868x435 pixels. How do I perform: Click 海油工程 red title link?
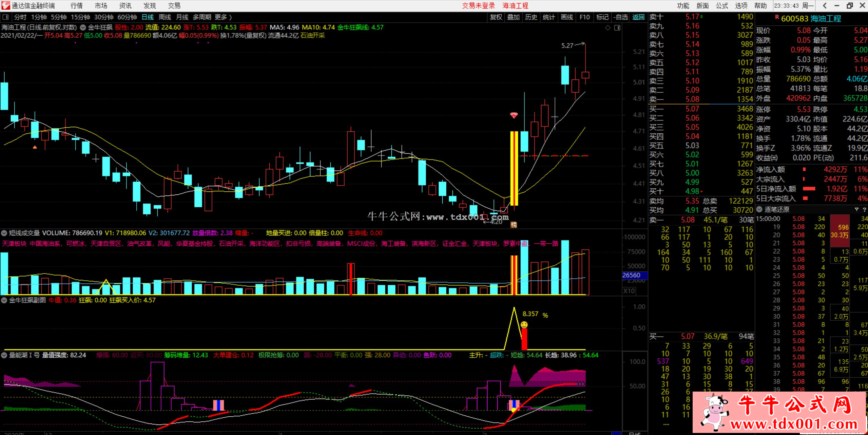tap(516, 6)
